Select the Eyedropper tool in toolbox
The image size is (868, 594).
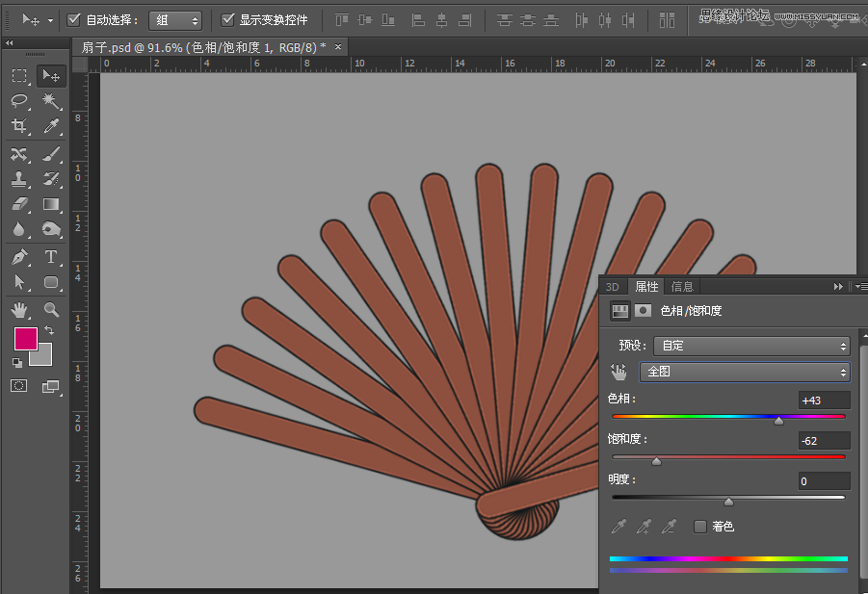51,126
